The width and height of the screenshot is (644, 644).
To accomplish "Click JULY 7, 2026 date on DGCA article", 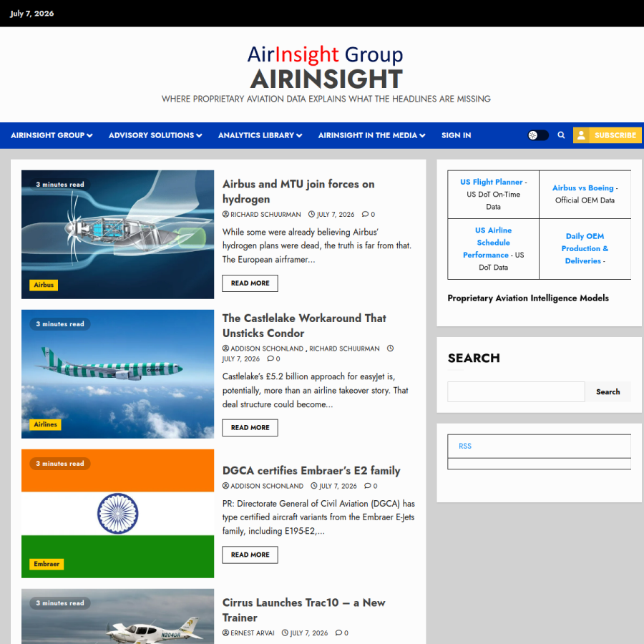I will (338, 486).
